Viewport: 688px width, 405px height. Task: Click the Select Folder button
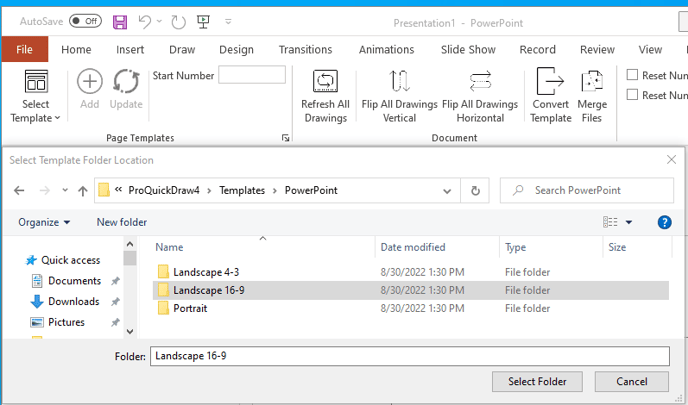pyautogui.click(x=537, y=382)
